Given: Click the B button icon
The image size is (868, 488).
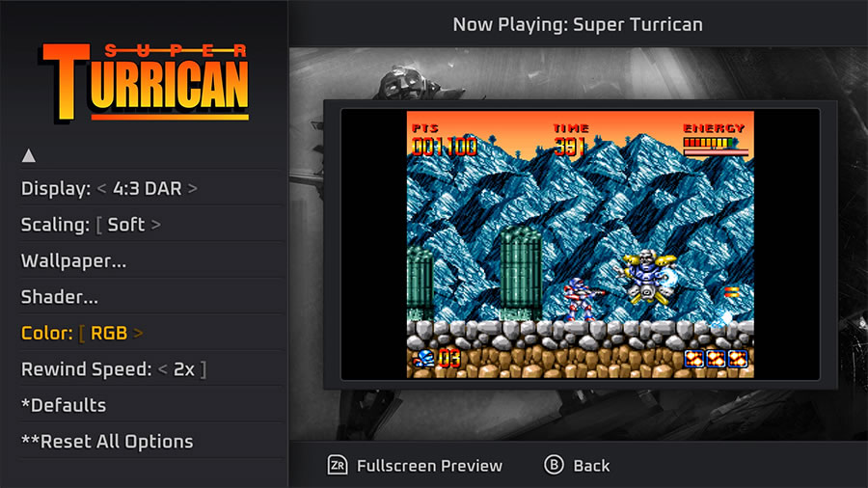Looking at the screenshot, I should [x=554, y=465].
